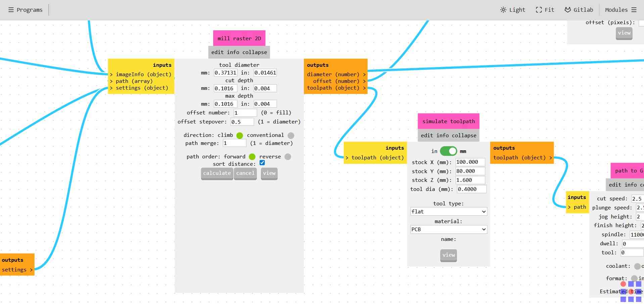The height and width of the screenshot is (304, 644).
Task: Click the stock Y (mm) field
Action: coord(470,171)
